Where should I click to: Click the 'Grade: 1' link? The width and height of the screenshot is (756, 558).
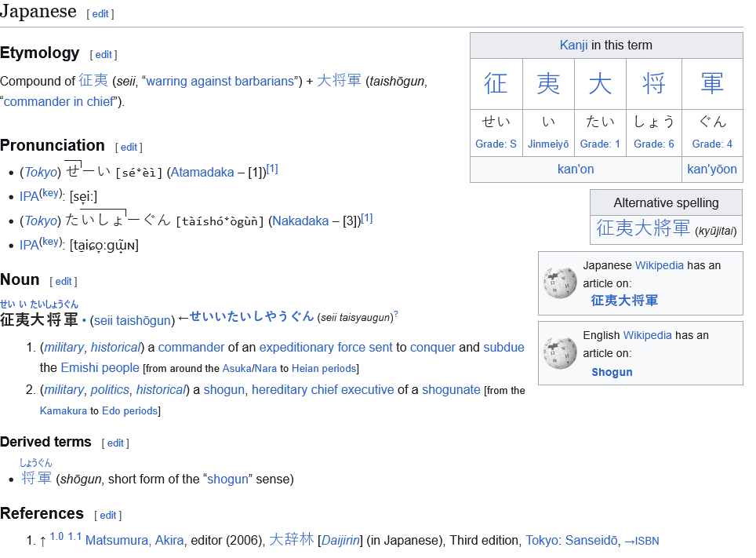600,144
